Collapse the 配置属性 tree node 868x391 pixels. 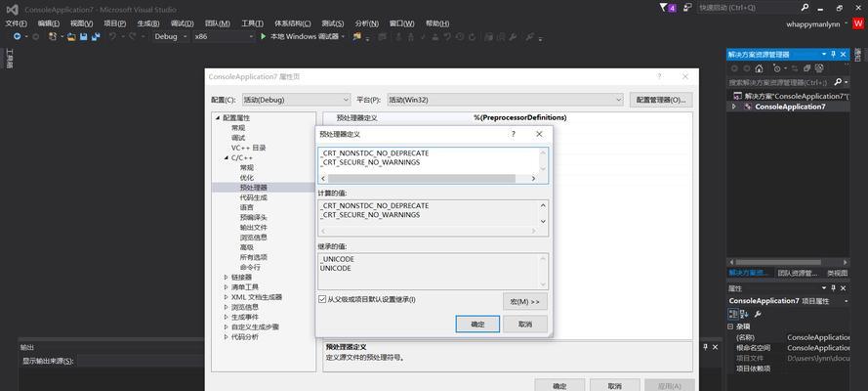[218, 118]
